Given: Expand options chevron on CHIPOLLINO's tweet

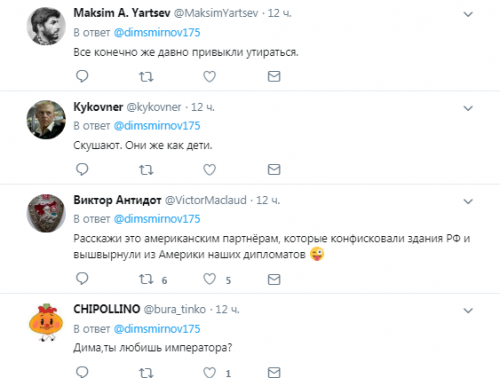Looking at the screenshot, I should click(x=468, y=311).
